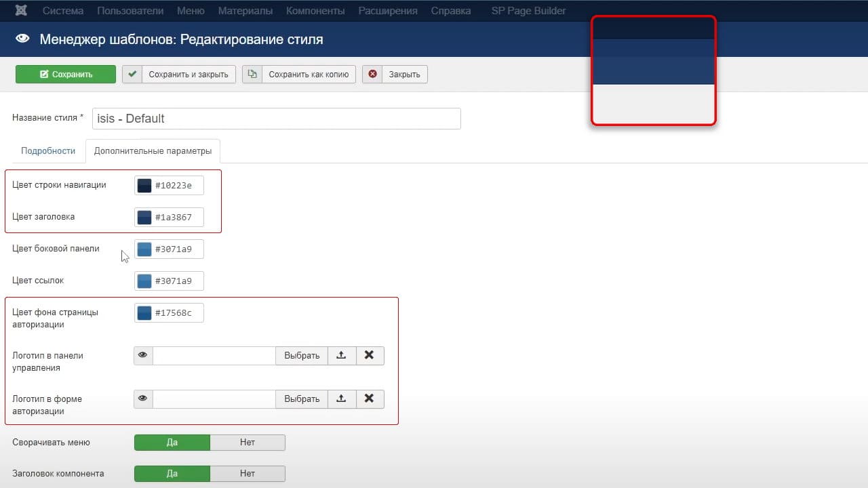Clear the Логотип в панели управления field

(x=370, y=355)
